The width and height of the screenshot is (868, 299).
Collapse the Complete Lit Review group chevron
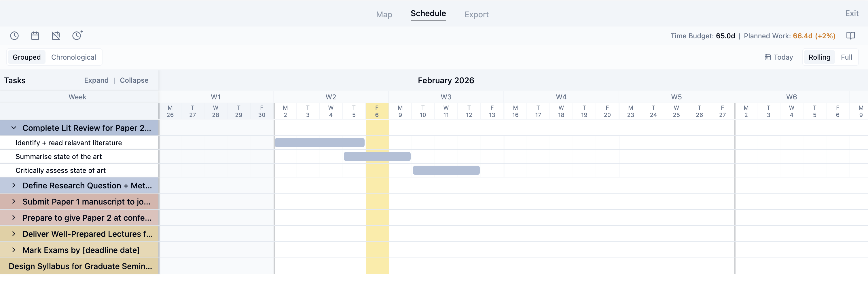pos(14,128)
